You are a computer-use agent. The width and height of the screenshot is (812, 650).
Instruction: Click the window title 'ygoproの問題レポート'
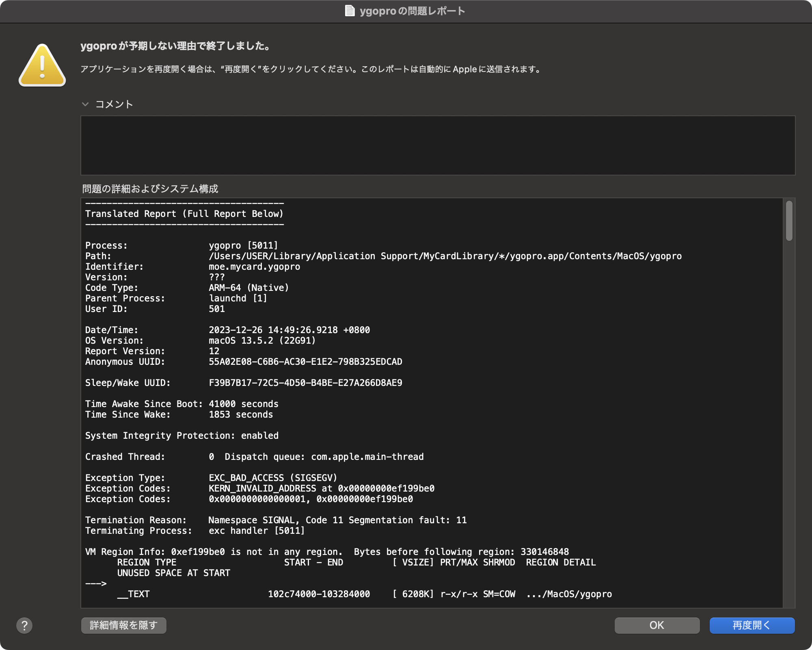tap(412, 11)
